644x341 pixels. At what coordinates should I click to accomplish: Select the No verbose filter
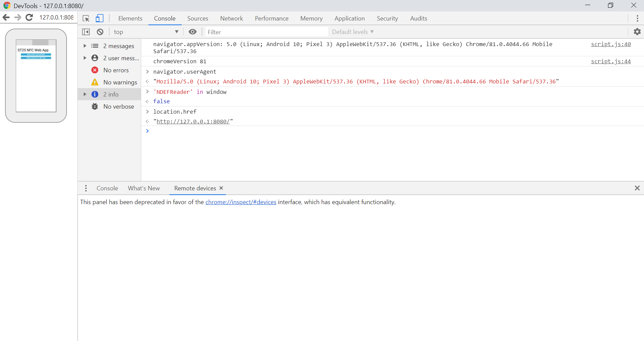110,107
